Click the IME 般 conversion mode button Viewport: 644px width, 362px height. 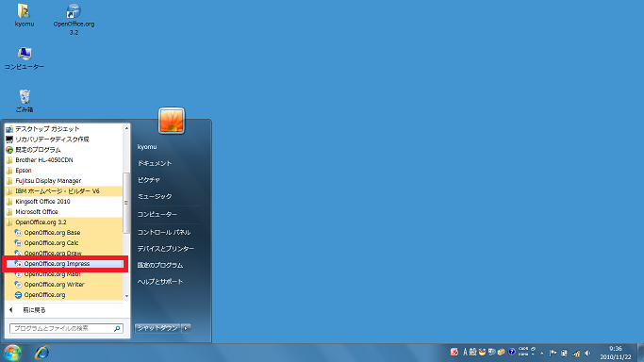pos(472,353)
